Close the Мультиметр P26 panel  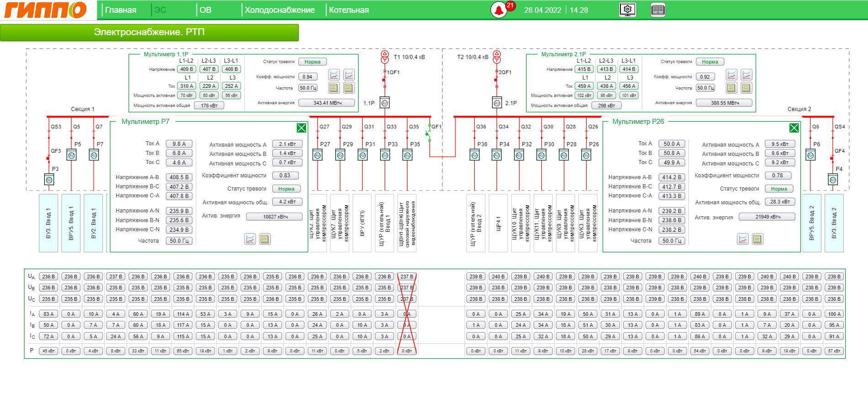pos(794,128)
